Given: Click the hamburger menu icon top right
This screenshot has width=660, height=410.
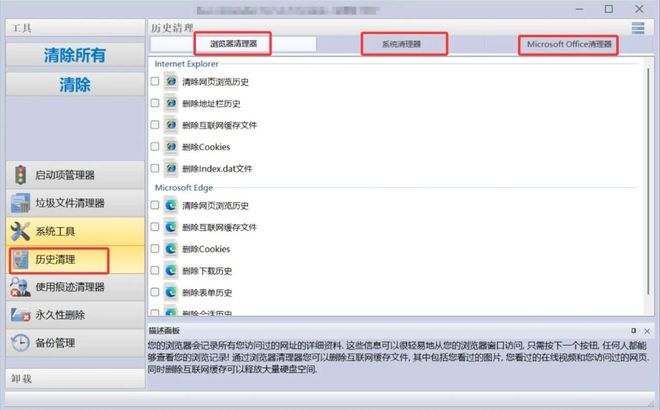Looking at the screenshot, I should coord(638,28).
